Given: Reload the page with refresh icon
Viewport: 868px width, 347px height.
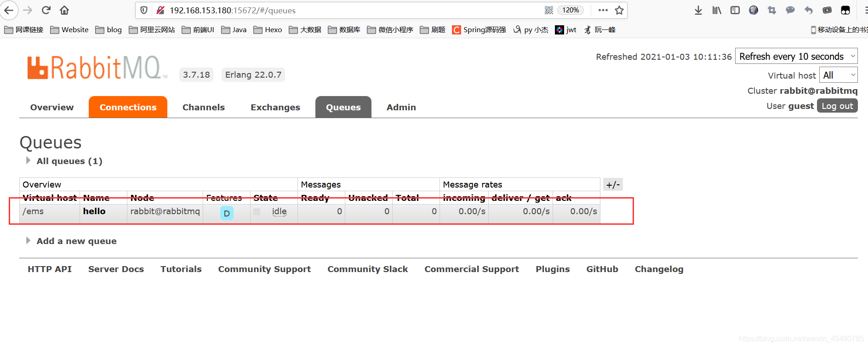Looking at the screenshot, I should click(x=46, y=10).
